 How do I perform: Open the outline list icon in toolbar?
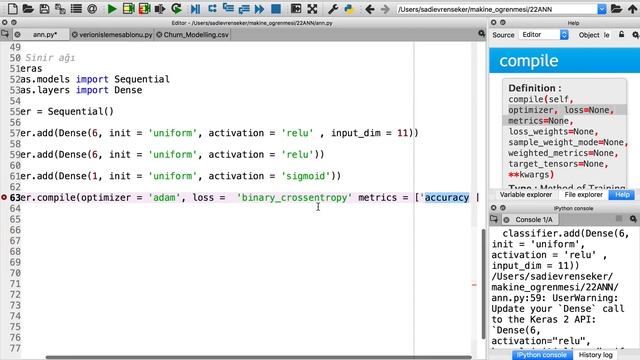76,9
